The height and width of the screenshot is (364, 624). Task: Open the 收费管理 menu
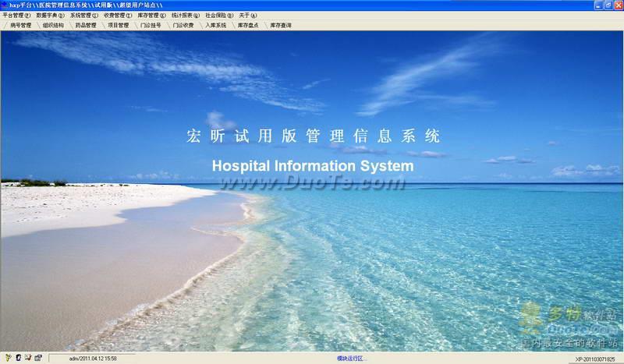click(118, 15)
